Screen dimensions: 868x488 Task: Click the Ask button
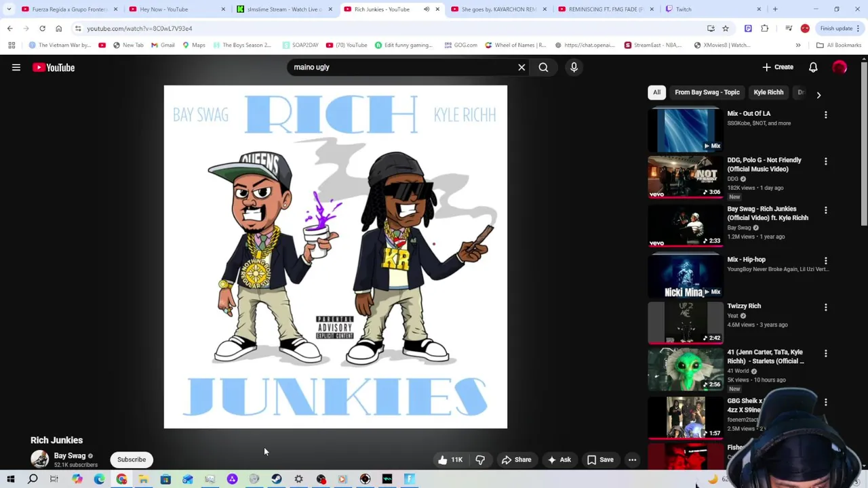point(559,460)
